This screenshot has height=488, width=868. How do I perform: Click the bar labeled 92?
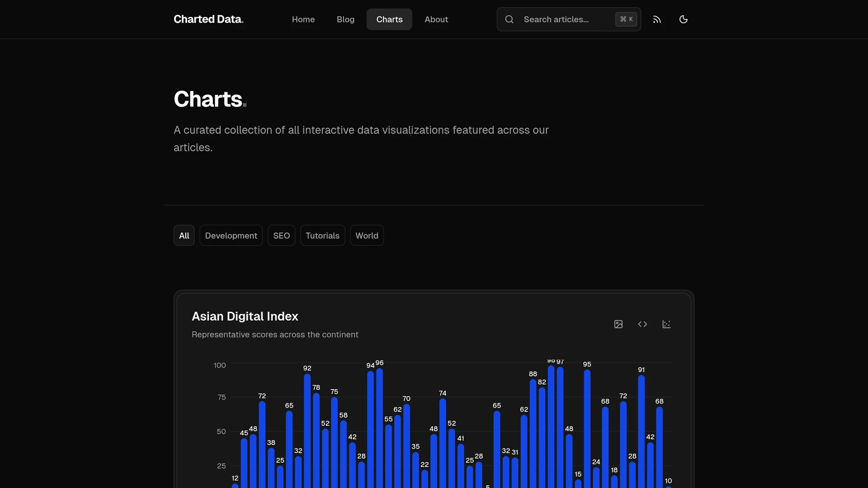(x=307, y=431)
